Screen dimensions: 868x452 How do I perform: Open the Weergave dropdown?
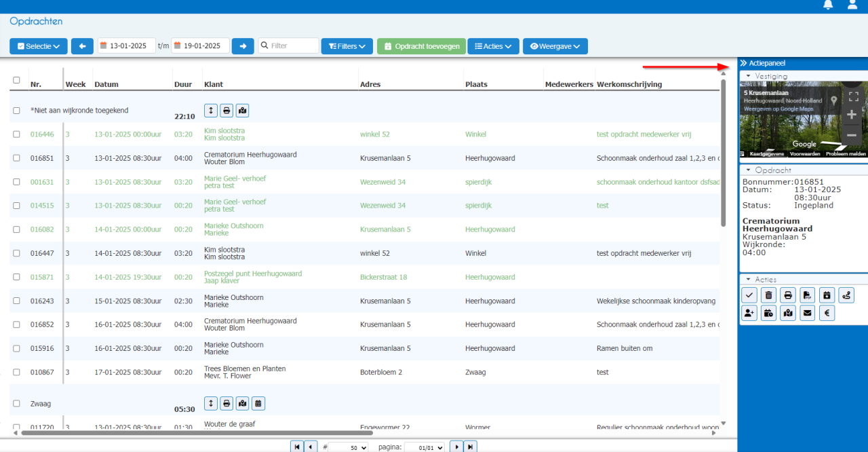click(555, 46)
